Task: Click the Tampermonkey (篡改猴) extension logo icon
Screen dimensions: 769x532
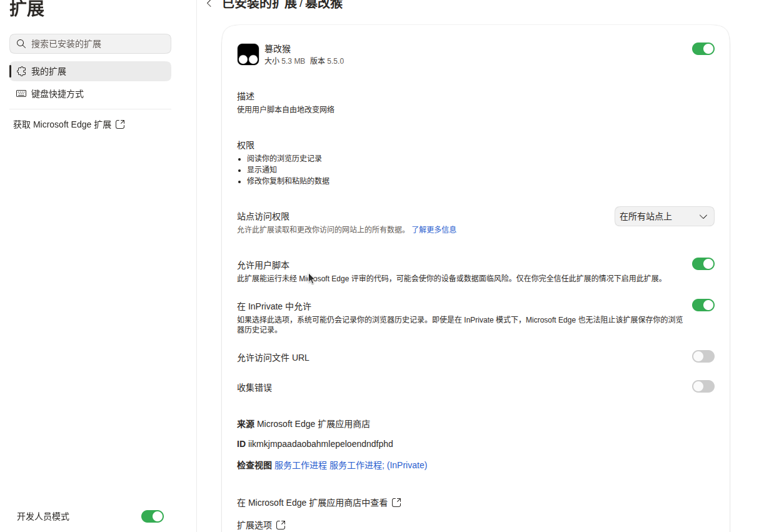Action: tap(248, 54)
